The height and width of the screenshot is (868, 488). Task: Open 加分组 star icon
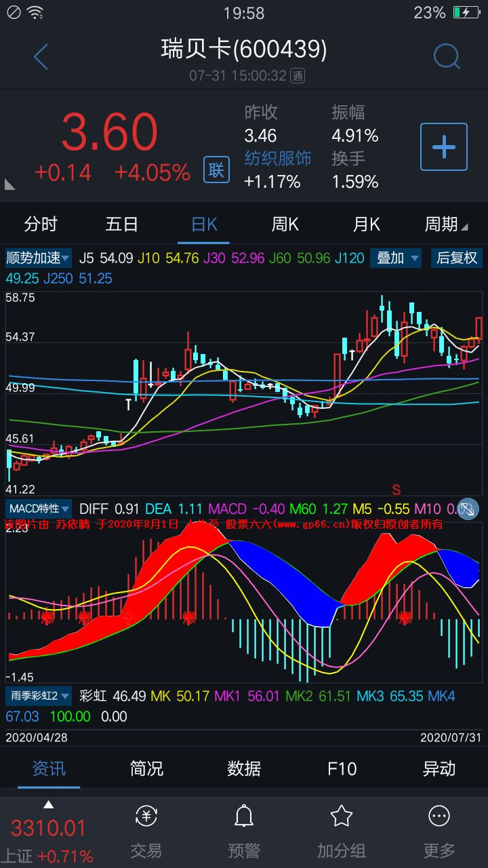point(342,831)
